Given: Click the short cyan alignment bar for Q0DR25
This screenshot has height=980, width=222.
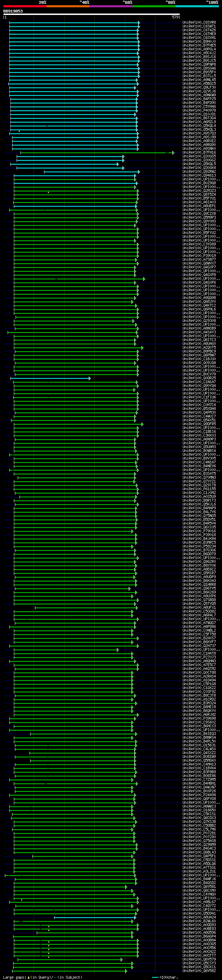Looking at the screenshot, I should point(51,378).
